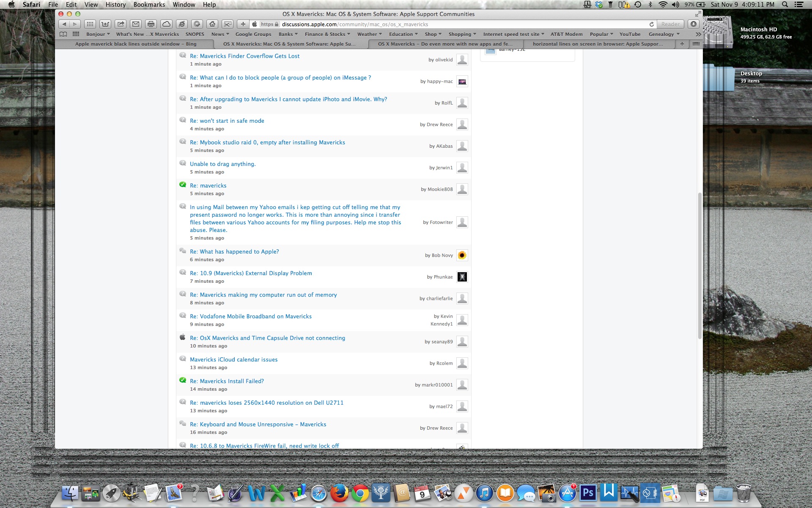Image resolution: width=812 pixels, height=508 pixels.
Task: Open Re: Mavericks Install Failed? link
Action: (x=227, y=381)
